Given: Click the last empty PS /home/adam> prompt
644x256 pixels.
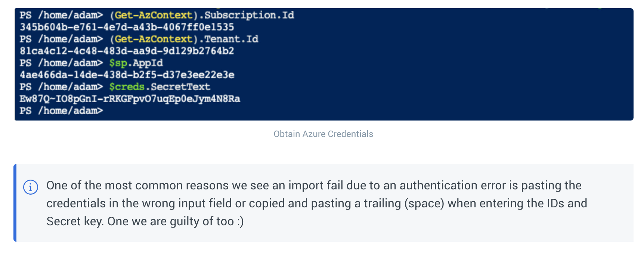Looking at the screenshot, I should [61, 111].
